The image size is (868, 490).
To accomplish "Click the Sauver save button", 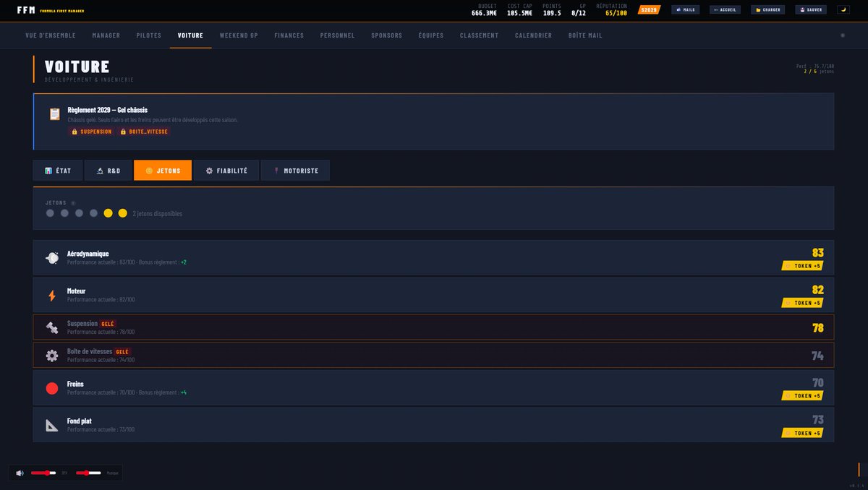I will click(810, 10).
